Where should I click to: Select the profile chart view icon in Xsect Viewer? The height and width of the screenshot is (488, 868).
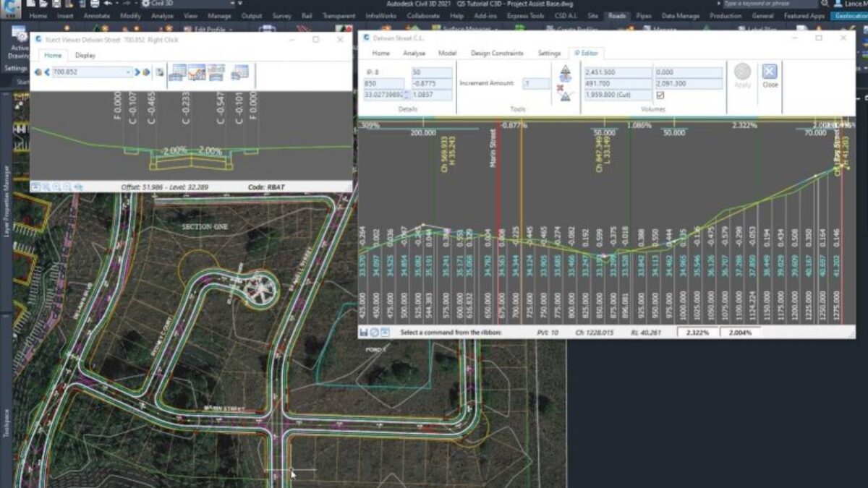click(197, 72)
